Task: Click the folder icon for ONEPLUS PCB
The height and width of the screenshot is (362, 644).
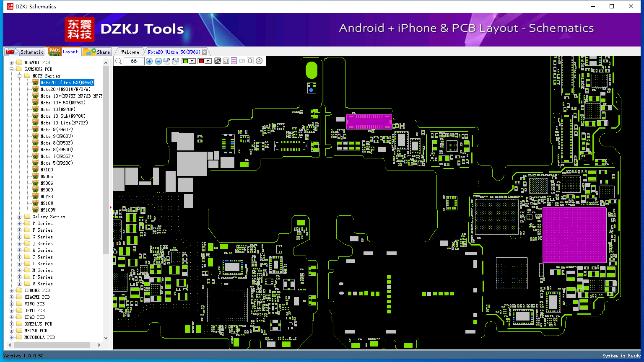Action: [19, 324]
